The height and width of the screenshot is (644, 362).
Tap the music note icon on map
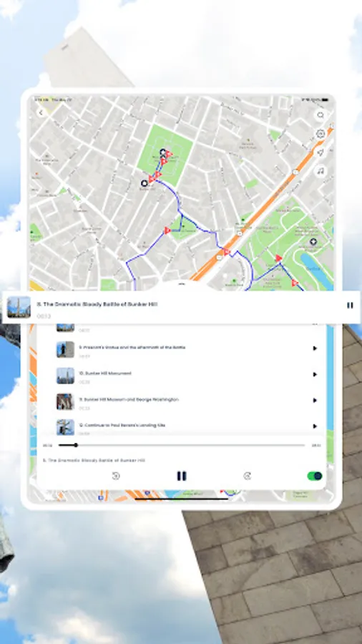[320, 171]
